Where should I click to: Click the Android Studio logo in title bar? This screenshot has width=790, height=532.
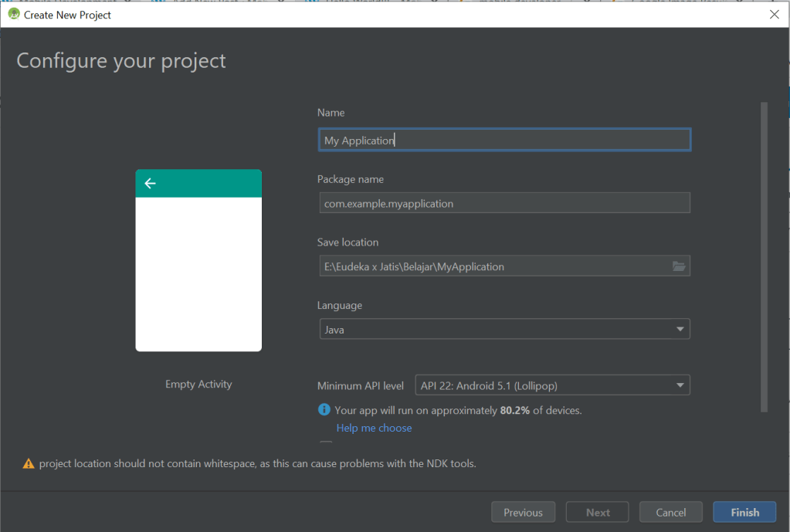pos(13,14)
